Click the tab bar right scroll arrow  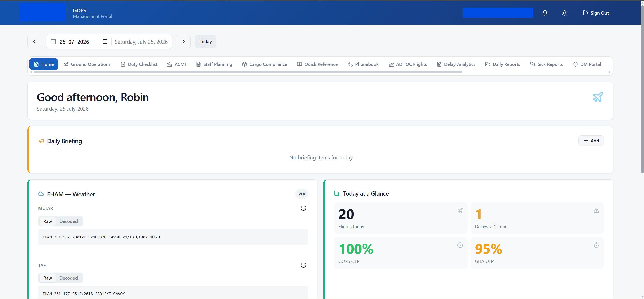[609, 72]
